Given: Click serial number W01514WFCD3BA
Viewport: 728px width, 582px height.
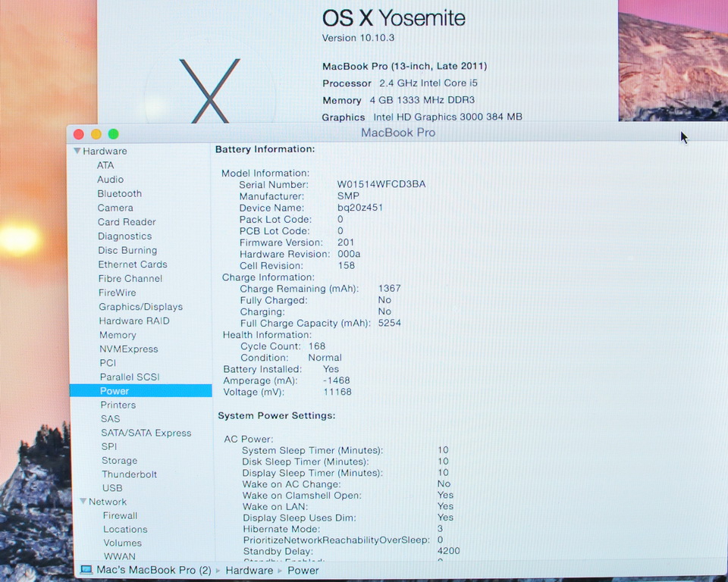Looking at the screenshot, I should point(381,184).
